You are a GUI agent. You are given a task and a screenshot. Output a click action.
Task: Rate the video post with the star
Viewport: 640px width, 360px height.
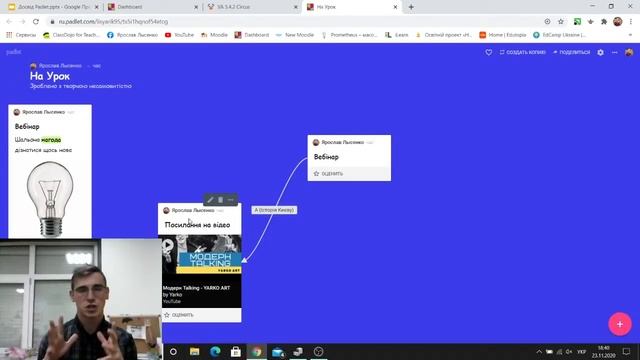[x=167, y=315]
